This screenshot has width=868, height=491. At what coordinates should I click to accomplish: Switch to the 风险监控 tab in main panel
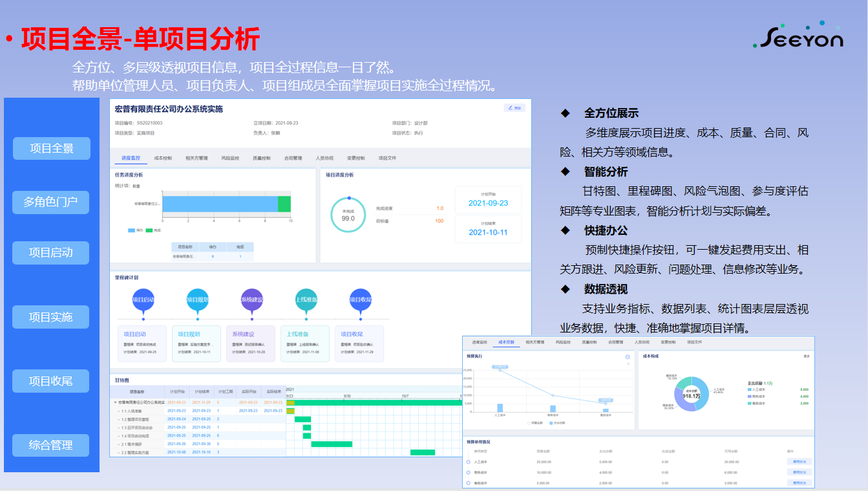coord(230,158)
